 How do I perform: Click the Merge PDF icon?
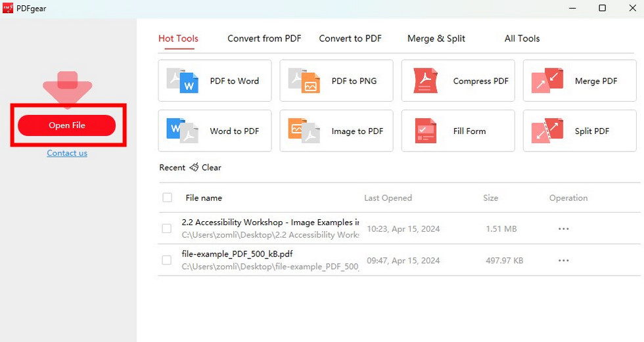coord(547,81)
